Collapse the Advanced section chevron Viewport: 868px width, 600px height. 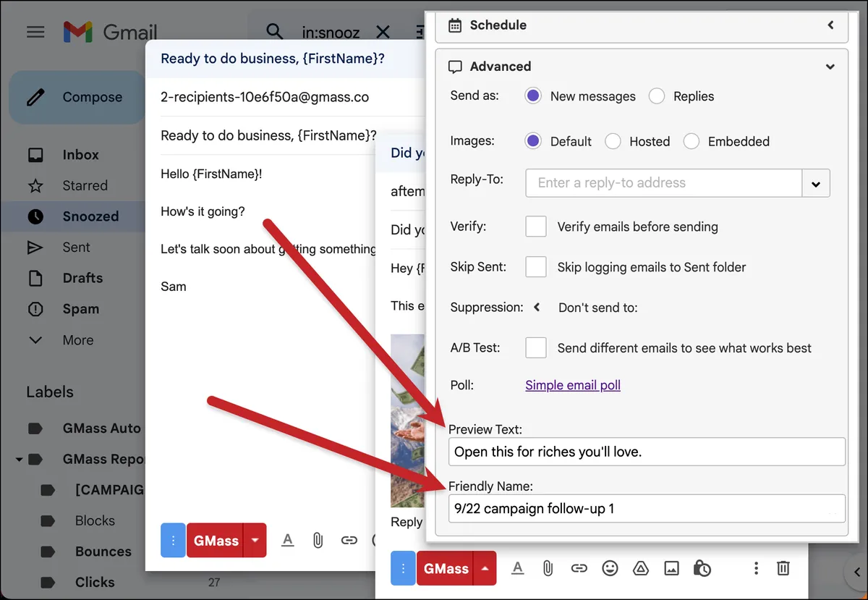tap(830, 67)
